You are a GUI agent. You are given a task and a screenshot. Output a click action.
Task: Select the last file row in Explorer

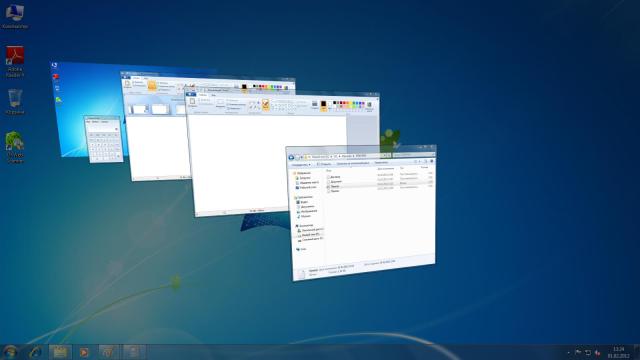[380, 189]
